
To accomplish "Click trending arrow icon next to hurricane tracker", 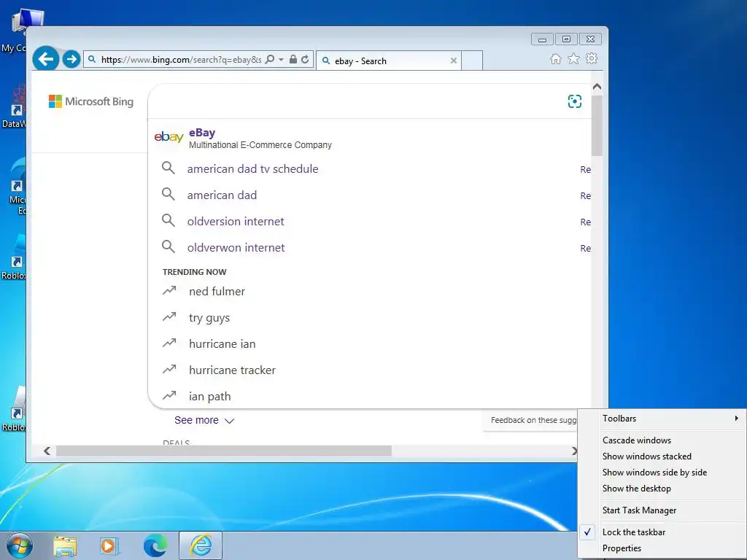I will 169,369.
